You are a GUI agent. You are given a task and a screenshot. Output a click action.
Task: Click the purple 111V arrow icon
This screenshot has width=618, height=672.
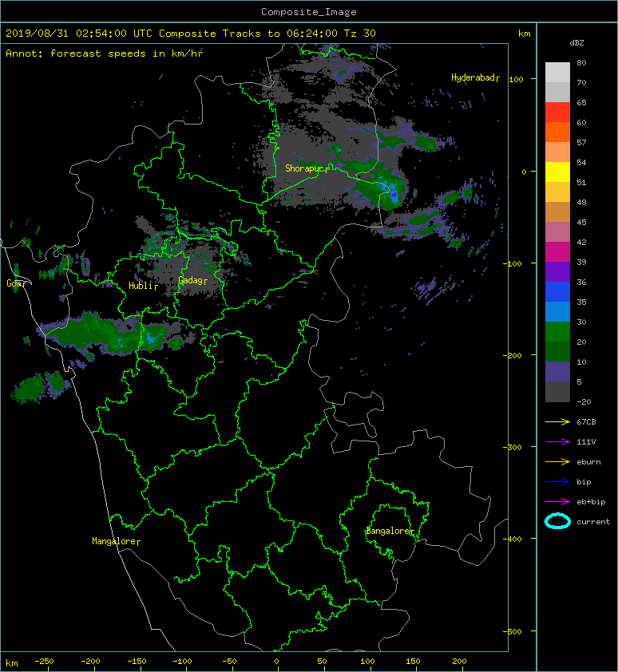pyautogui.click(x=557, y=442)
